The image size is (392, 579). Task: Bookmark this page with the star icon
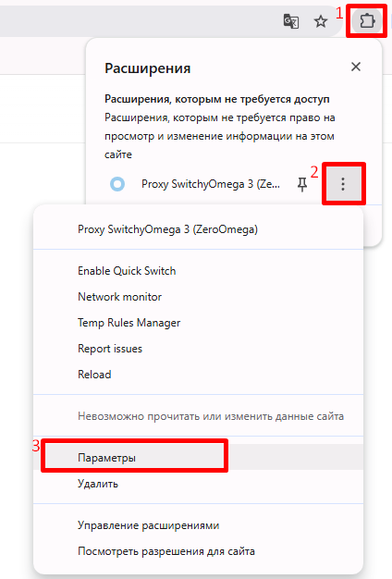(321, 21)
